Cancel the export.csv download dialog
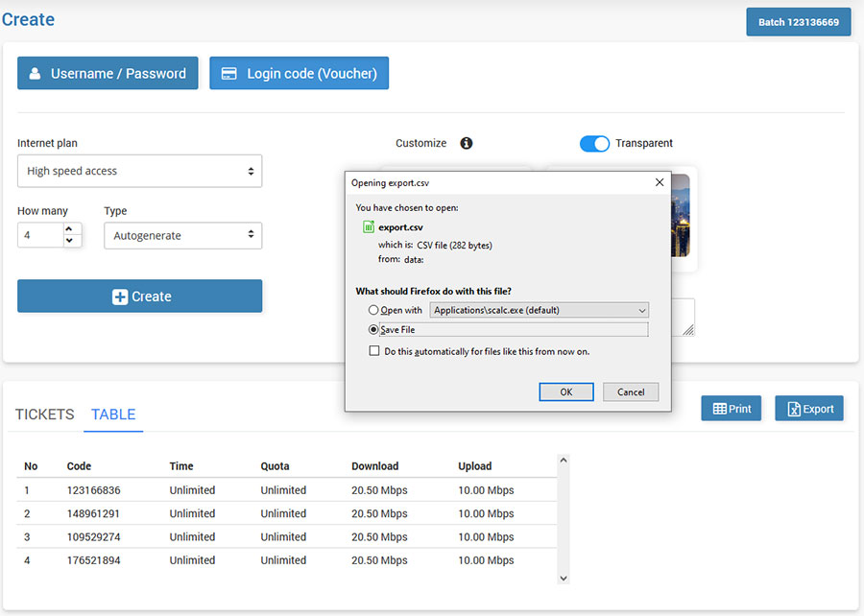This screenshot has width=864, height=616. pyautogui.click(x=631, y=391)
